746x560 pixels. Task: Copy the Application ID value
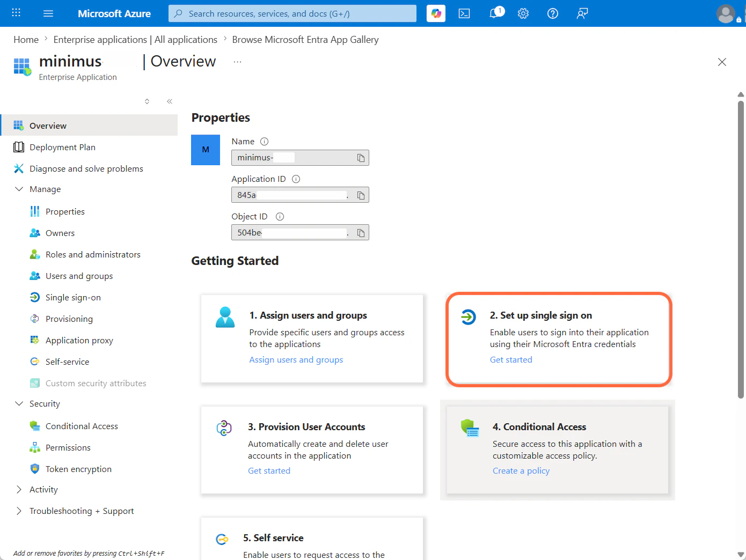(361, 195)
